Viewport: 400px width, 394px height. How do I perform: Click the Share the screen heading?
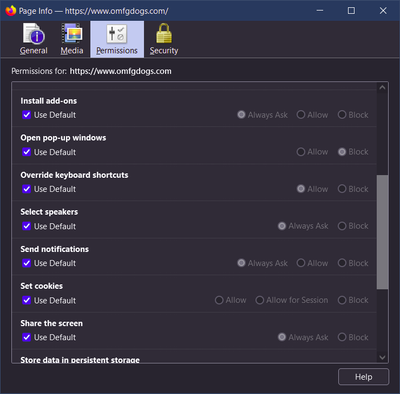52,323
